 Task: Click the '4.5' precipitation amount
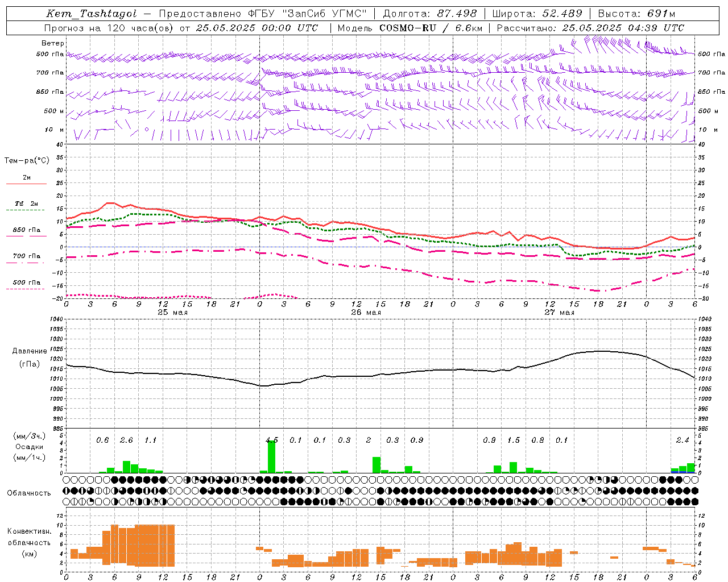tap(272, 440)
